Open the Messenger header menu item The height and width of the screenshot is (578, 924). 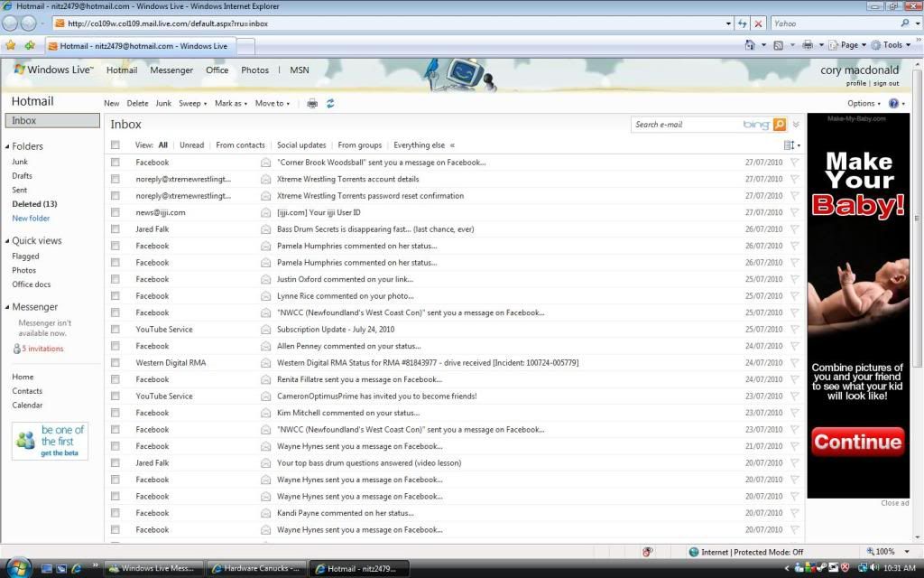pyautogui.click(x=171, y=70)
